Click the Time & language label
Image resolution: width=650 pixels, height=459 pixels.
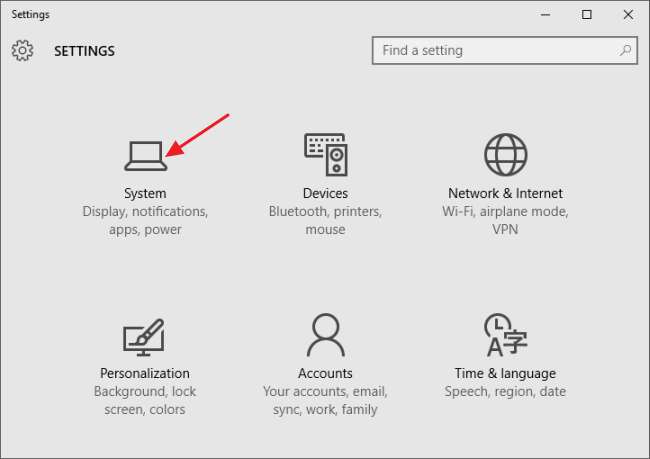tap(505, 373)
